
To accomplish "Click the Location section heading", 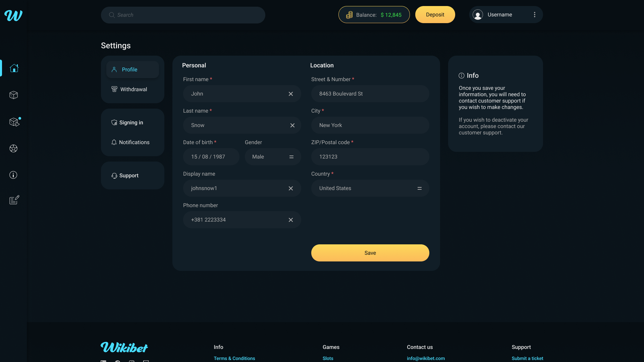I will point(322,65).
